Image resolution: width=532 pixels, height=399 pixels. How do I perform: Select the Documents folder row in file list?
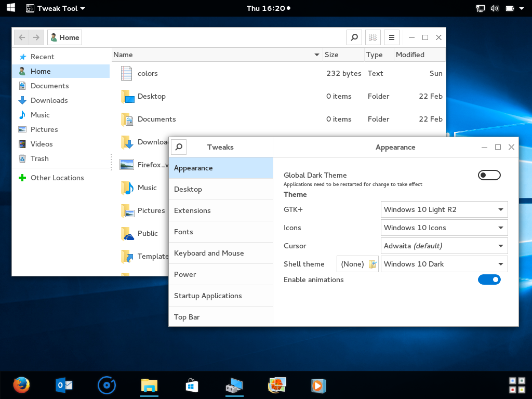pos(278,119)
